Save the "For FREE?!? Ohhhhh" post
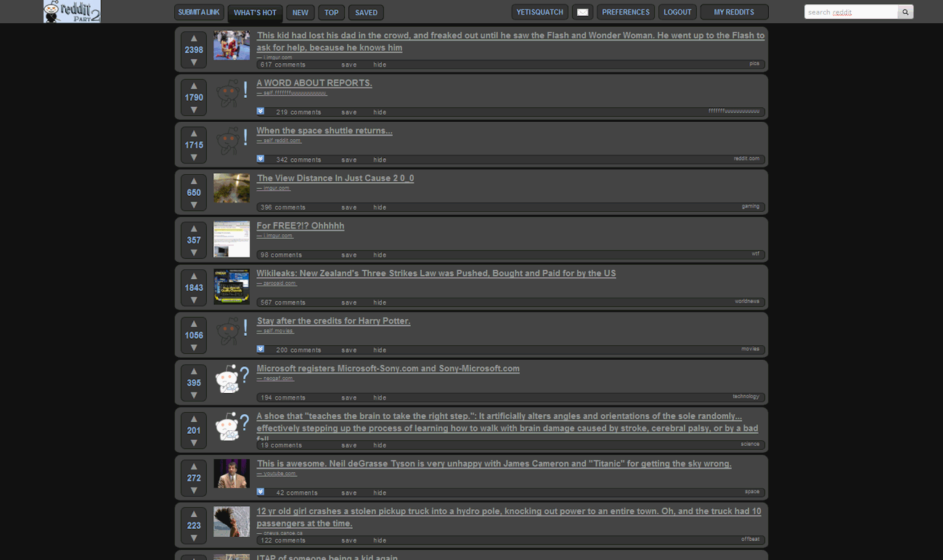Screen dimensions: 943x560 point(349,255)
